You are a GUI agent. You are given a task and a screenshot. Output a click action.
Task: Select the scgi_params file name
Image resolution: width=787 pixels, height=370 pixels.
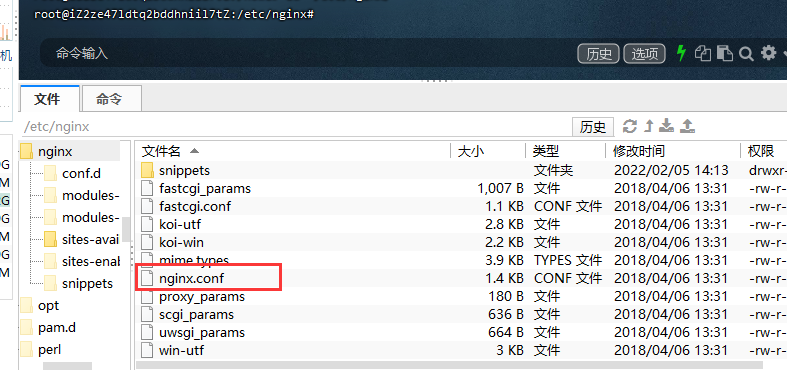pyautogui.click(x=196, y=314)
